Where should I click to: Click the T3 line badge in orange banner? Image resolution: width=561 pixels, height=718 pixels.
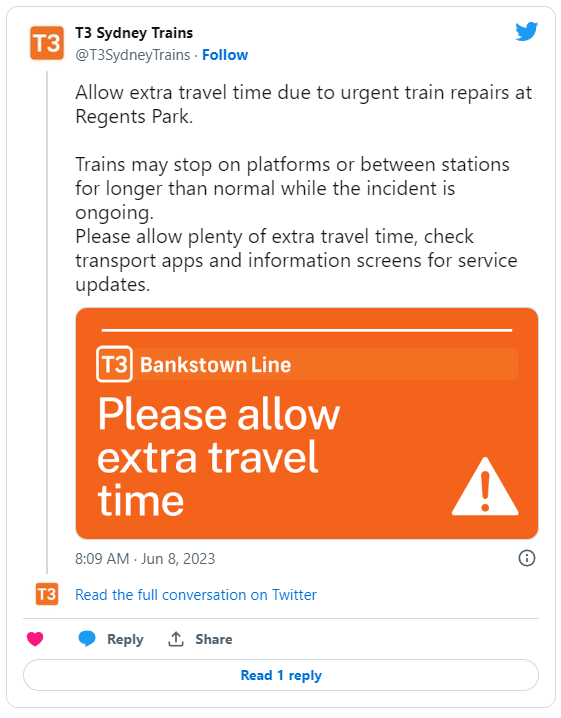pos(114,364)
